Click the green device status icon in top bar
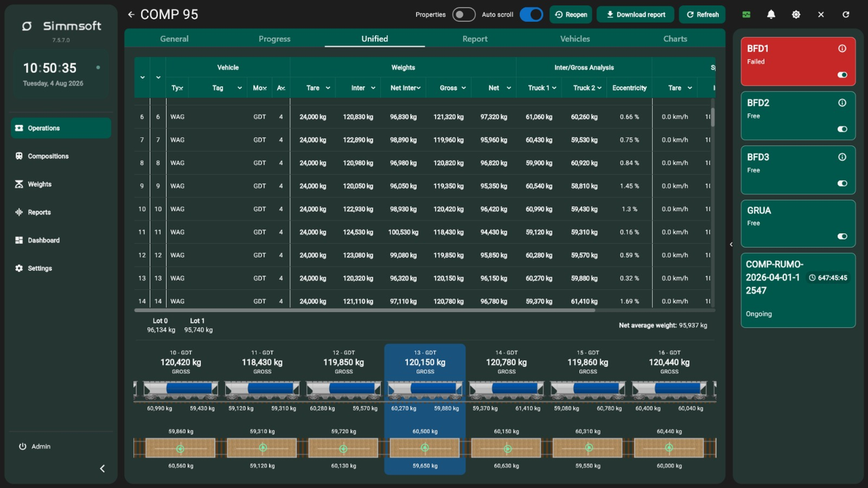Screen dimensions: 868x488 pos(746,14)
